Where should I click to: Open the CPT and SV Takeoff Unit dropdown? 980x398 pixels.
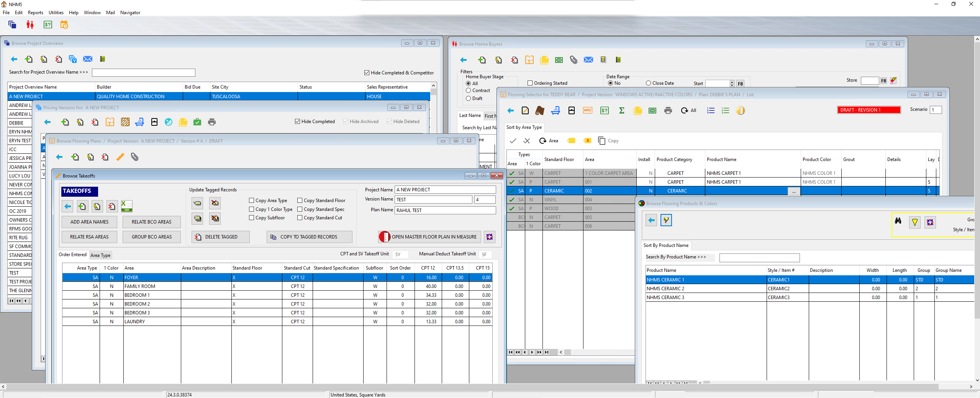coord(400,254)
